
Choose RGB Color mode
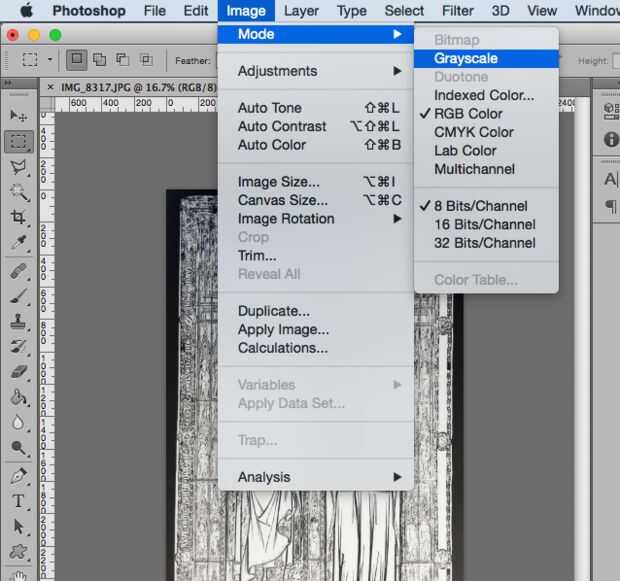pyautogui.click(x=486, y=114)
